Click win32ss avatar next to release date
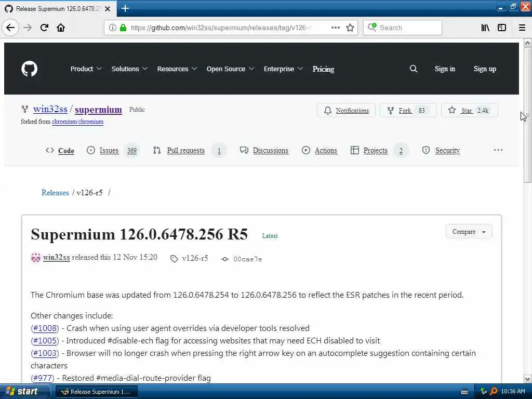This screenshot has width=532, height=399. [x=36, y=258]
